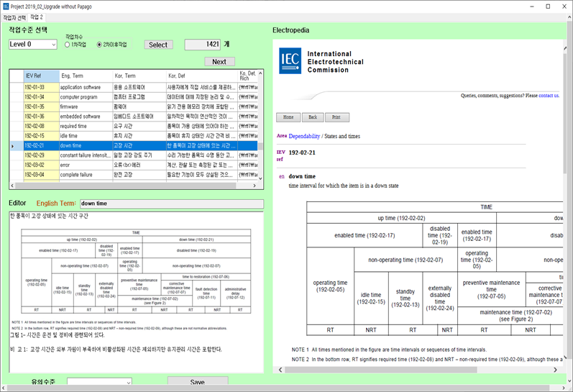Click Korean term 휴지 시간 cell

pyautogui.click(x=139, y=136)
